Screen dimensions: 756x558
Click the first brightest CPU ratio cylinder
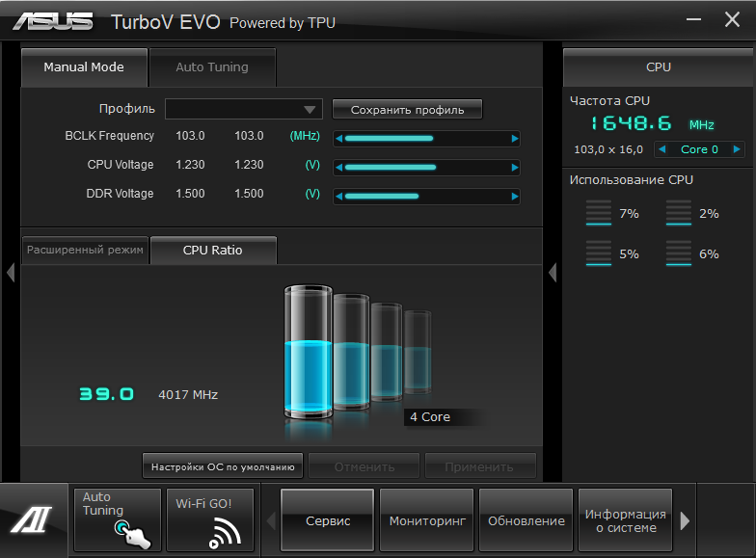(x=309, y=351)
